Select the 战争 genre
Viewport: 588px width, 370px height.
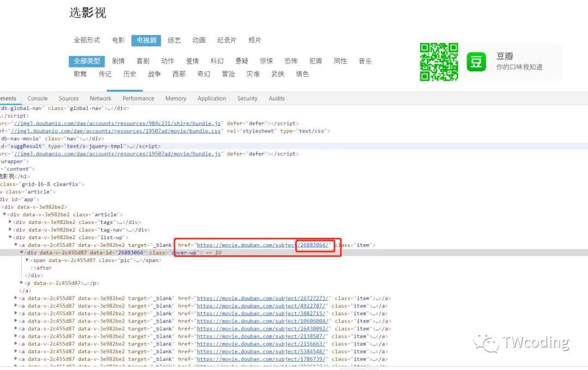155,74
